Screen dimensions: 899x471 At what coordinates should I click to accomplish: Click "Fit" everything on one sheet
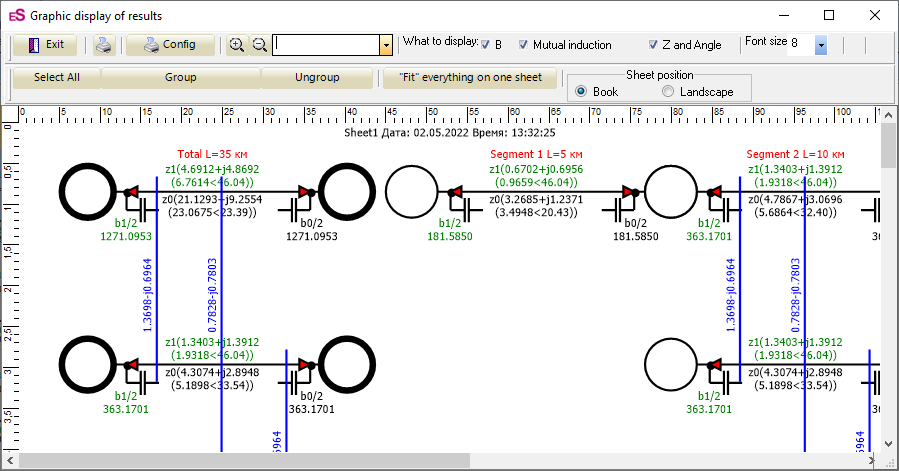point(469,77)
